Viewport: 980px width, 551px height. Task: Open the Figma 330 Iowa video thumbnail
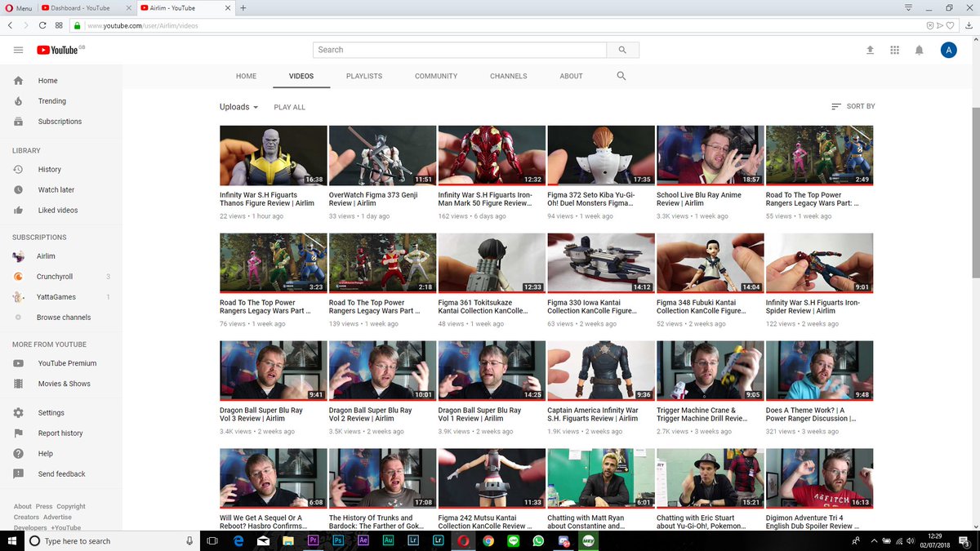coord(600,264)
